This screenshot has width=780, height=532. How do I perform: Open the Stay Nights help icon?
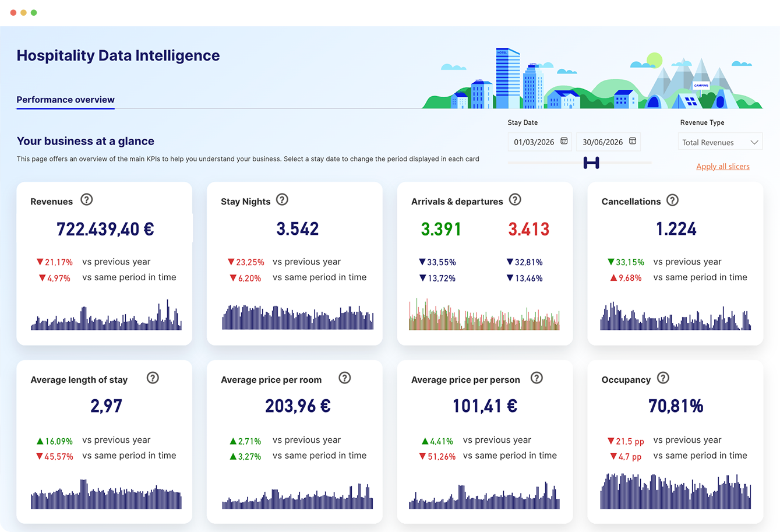282,200
